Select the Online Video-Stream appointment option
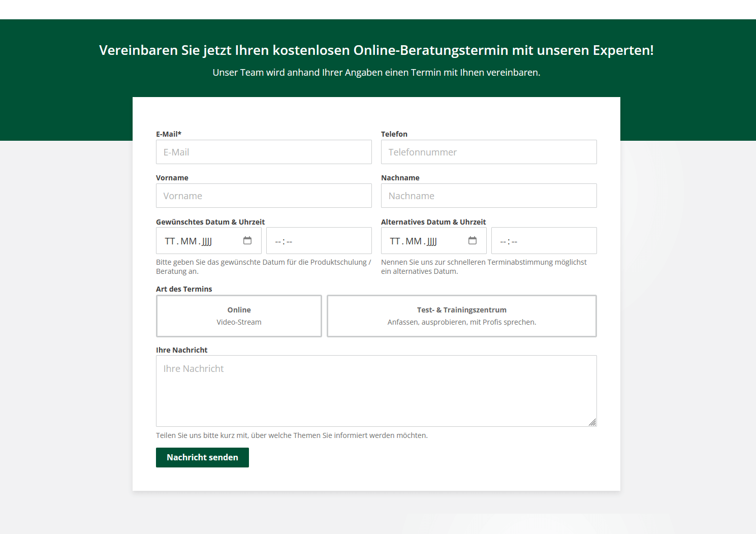Image resolution: width=756 pixels, height=534 pixels. pos(239,316)
